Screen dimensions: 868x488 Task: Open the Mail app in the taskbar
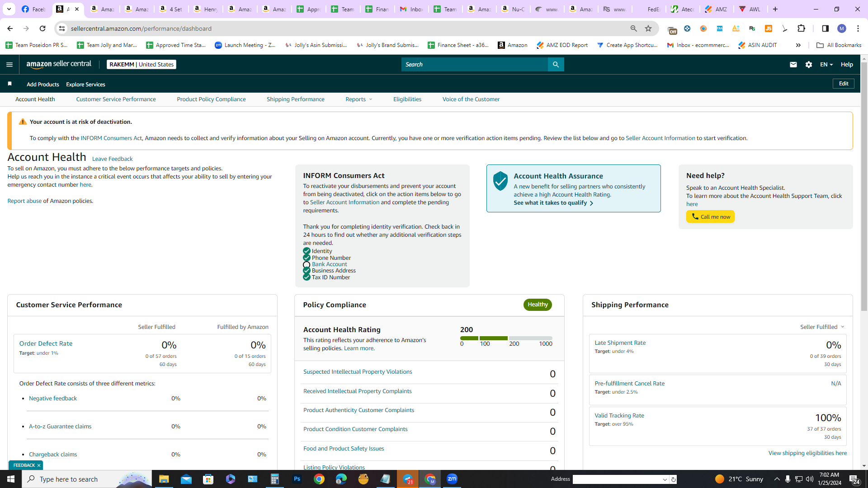click(186, 479)
